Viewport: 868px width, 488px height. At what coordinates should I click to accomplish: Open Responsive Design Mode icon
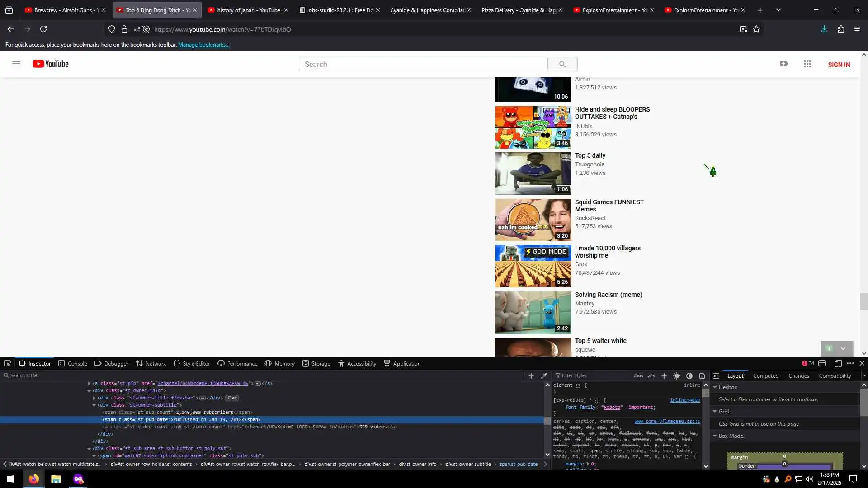[838, 363]
